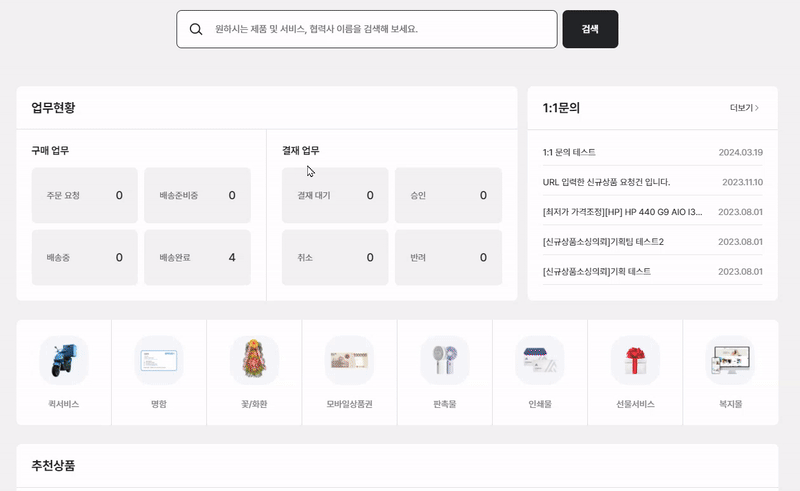View the 배송완료 tile showing 4
Screen dimensions: 800x491
tap(198, 257)
